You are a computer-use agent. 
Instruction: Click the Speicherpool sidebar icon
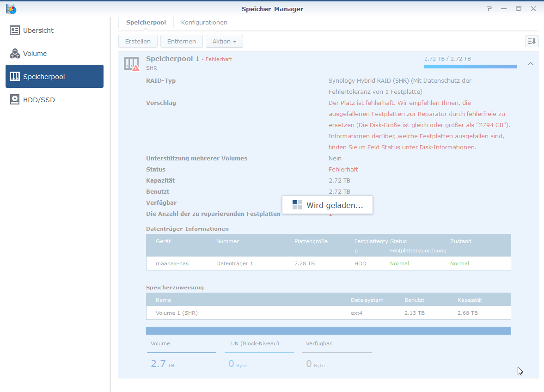15,76
